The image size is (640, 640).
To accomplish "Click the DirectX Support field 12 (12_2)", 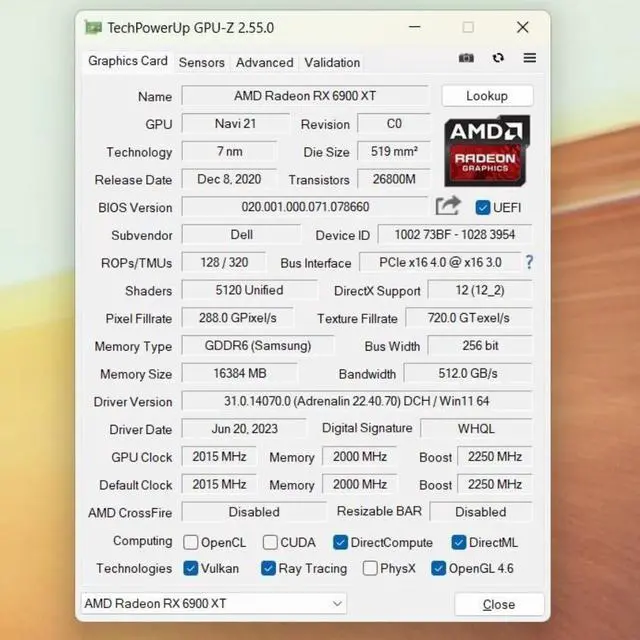I will click(480, 290).
